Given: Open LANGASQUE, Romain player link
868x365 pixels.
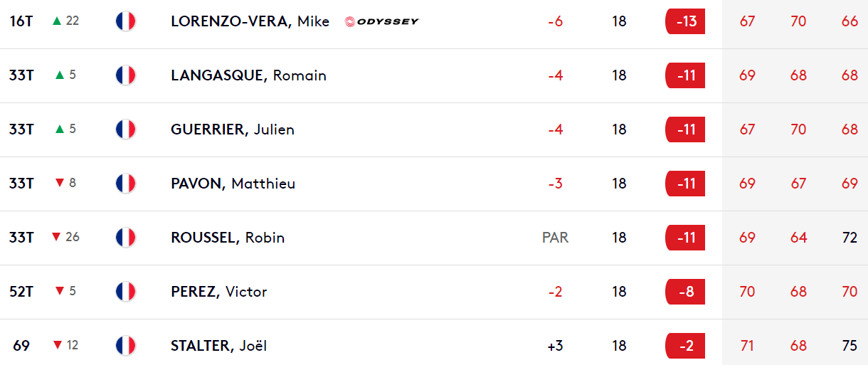Looking at the screenshot, I should [249, 75].
